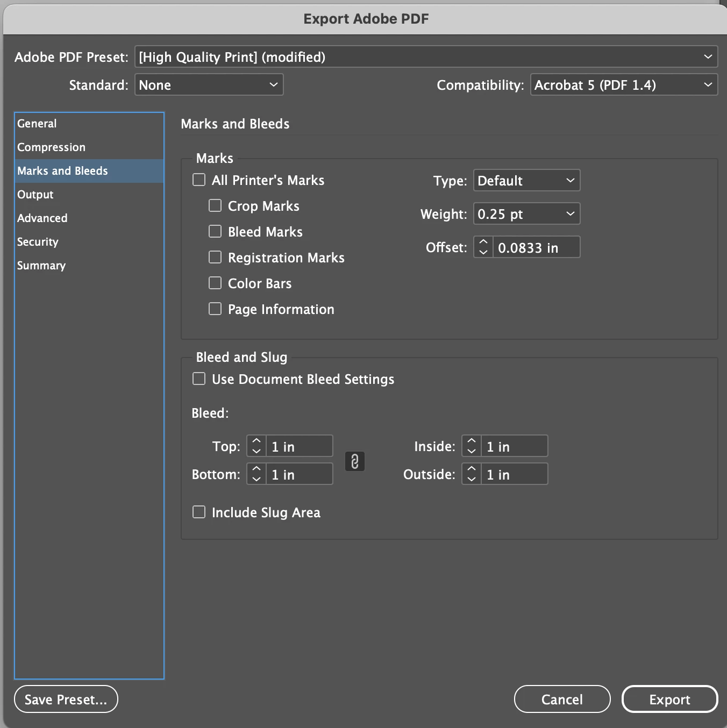
Task: Turn on Bleed Marks
Action: pyautogui.click(x=215, y=231)
